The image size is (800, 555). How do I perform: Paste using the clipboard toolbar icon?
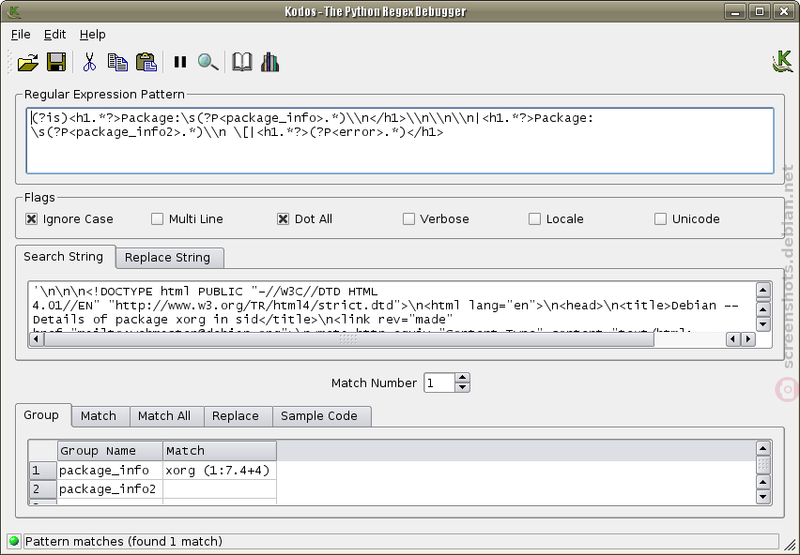pyautogui.click(x=147, y=62)
